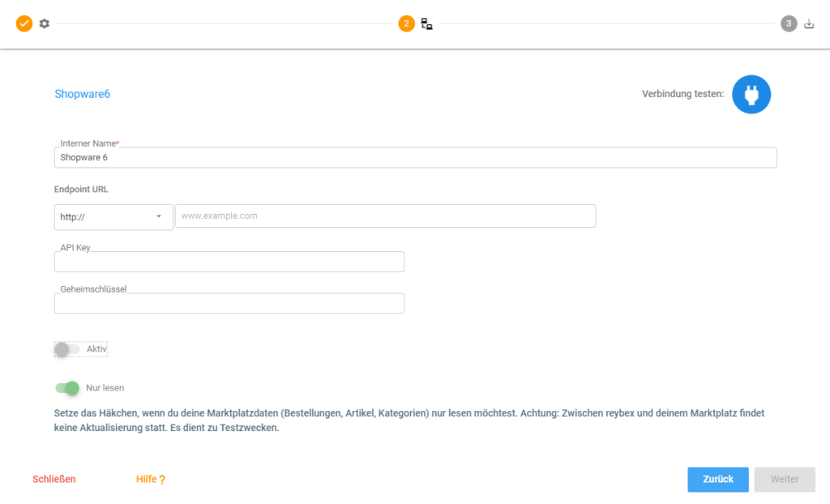Screen dimensions: 830x504
Task: Open the http:// protocol dropdown
Action: pyautogui.click(x=113, y=217)
